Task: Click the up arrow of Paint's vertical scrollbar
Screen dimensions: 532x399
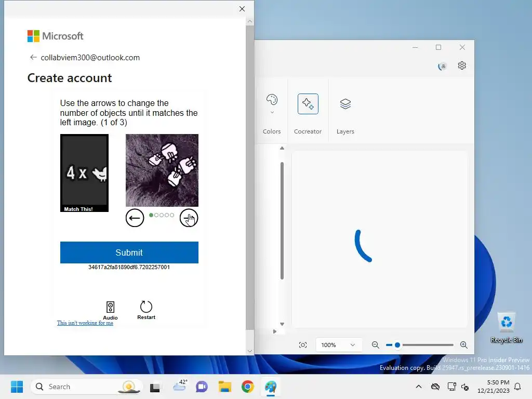Action: [x=282, y=148]
